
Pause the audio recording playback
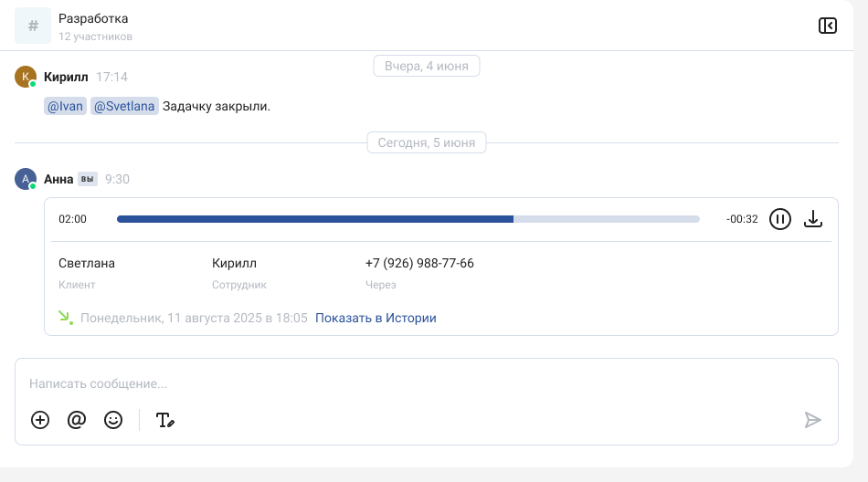(x=779, y=219)
